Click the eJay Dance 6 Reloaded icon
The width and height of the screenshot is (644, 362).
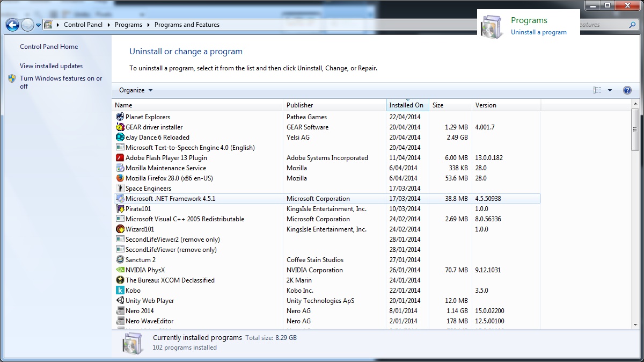point(120,137)
